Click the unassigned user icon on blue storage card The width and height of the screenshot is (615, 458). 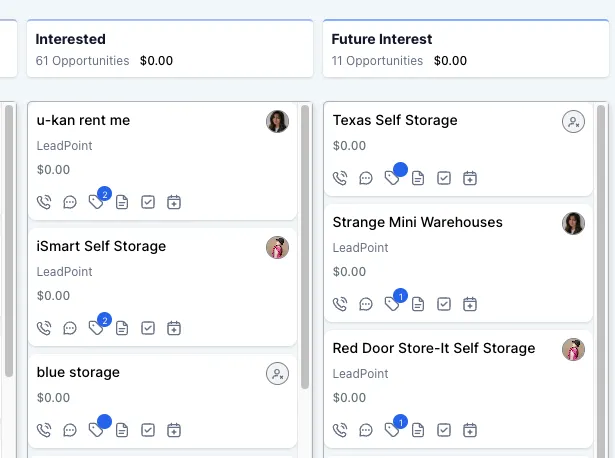(277, 373)
